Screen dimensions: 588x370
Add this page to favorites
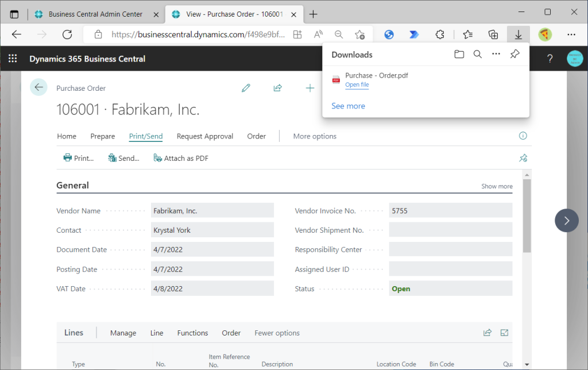[359, 34]
